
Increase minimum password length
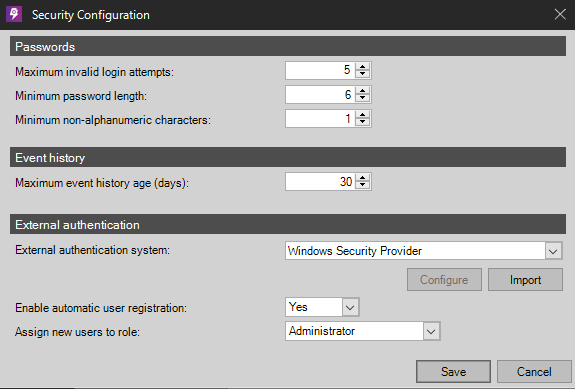coord(363,91)
